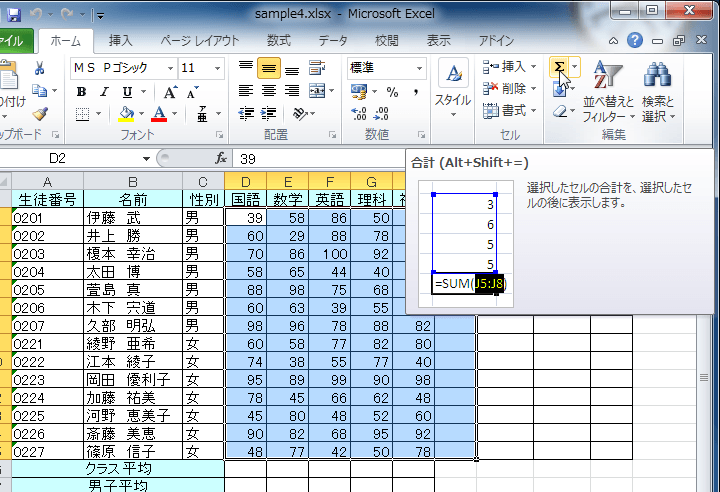The height and width of the screenshot is (492, 720).
Task: Open Excel Help question mark
Action: (x=635, y=40)
